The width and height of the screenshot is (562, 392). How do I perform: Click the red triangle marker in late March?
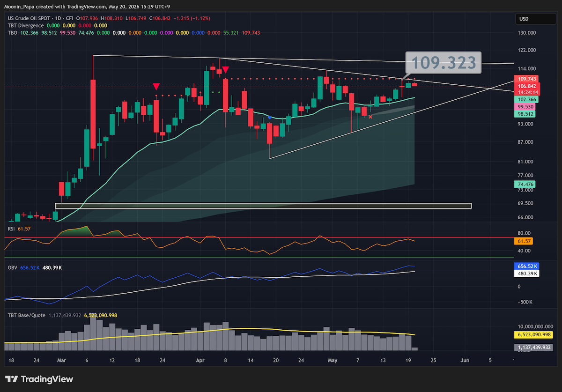[156, 86]
